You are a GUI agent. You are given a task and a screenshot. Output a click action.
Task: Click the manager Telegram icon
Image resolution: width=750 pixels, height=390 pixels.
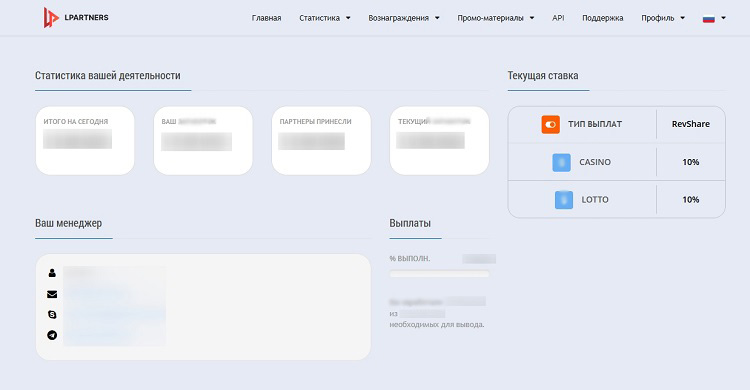(52, 335)
